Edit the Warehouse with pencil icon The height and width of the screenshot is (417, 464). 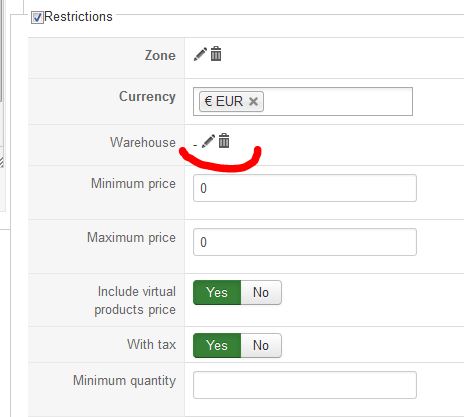coord(208,141)
